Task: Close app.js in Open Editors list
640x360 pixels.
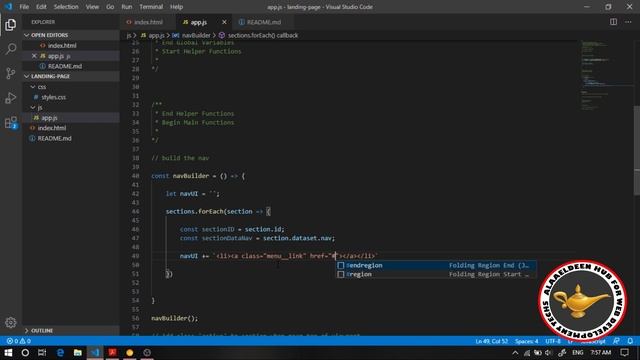Action: pos(34,56)
